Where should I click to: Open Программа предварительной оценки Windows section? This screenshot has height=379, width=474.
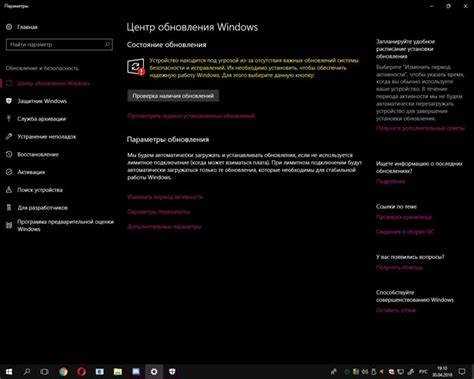tap(60, 225)
